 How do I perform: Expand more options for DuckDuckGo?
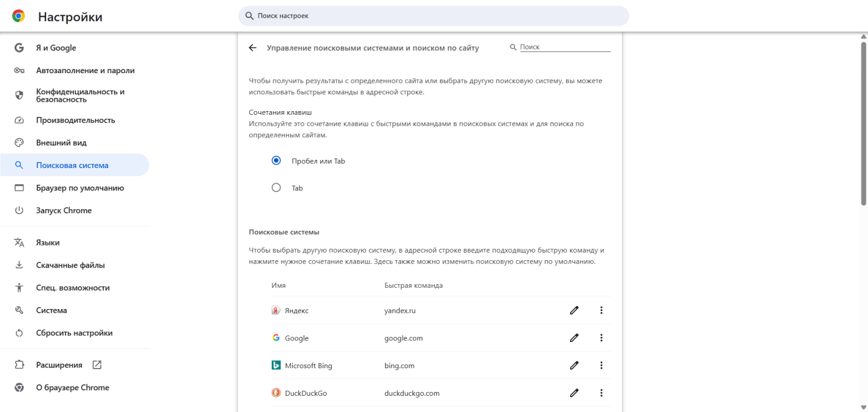pyautogui.click(x=601, y=393)
